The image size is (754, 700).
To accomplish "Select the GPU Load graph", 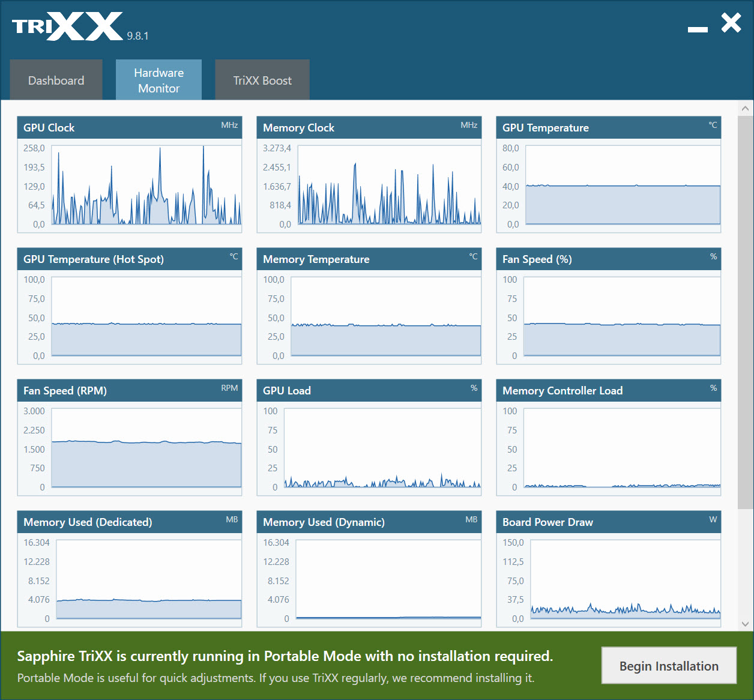I will point(382,448).
